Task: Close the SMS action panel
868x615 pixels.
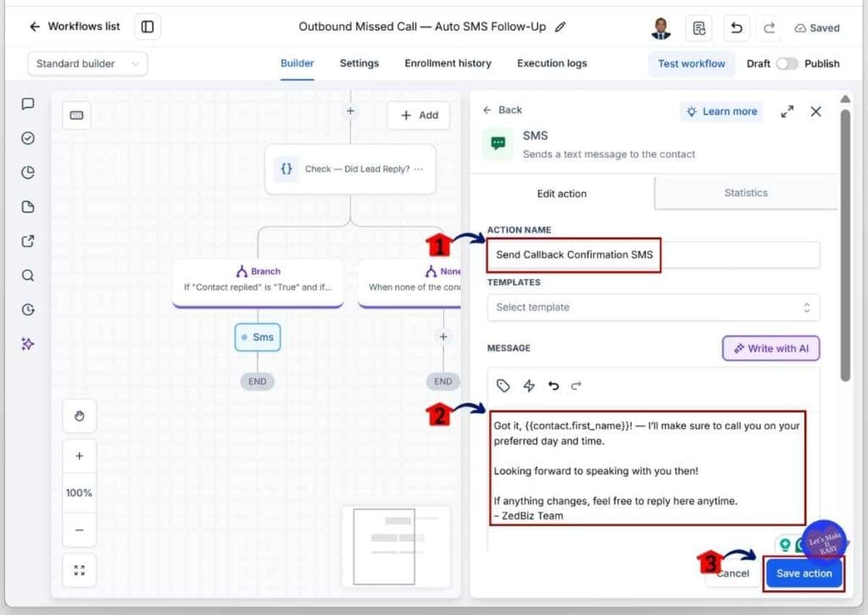Action: pyautogui.click(x=815, y=111)
